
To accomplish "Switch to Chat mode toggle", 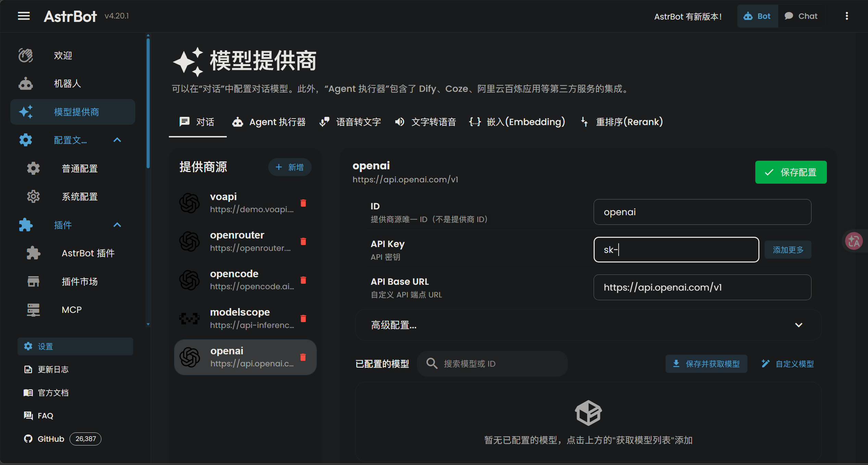I will [801, 16].
